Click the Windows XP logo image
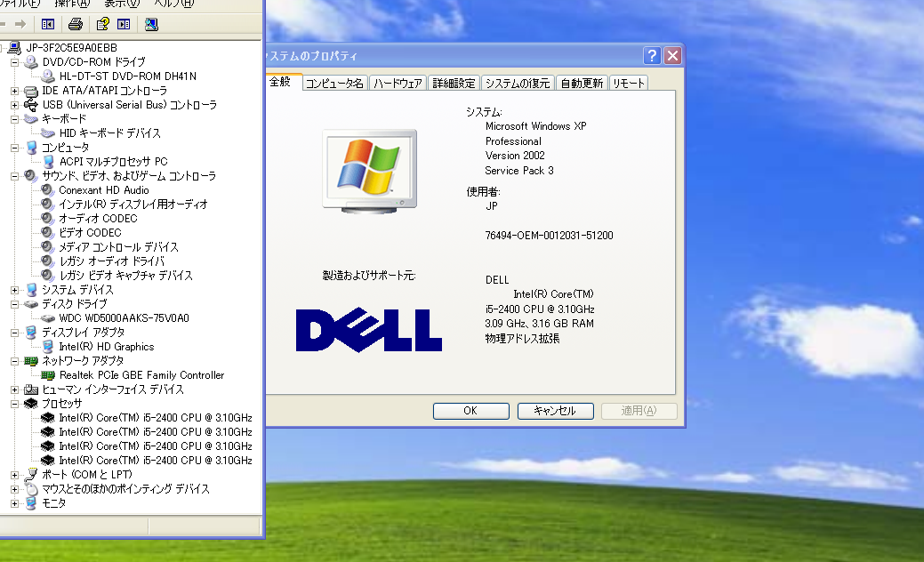 point(369,172)
